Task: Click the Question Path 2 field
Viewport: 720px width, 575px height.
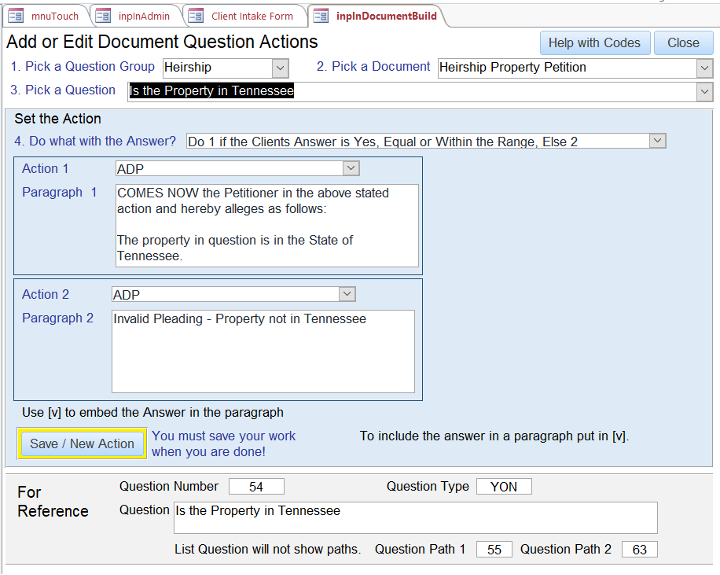Action: click(640, 550)
